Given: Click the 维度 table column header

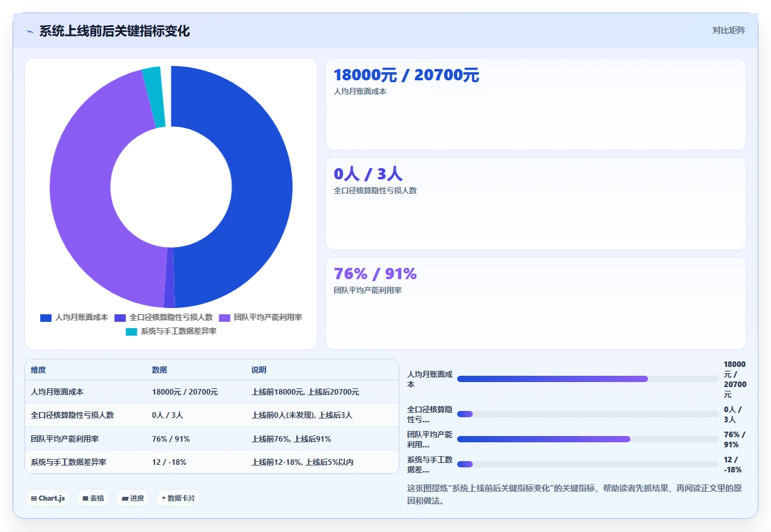Looking at the screenshot, I should [x=38, y=370].
